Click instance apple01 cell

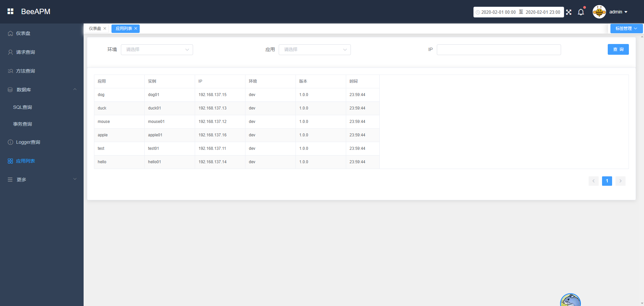pyautogui.click(x=170, y=135)
